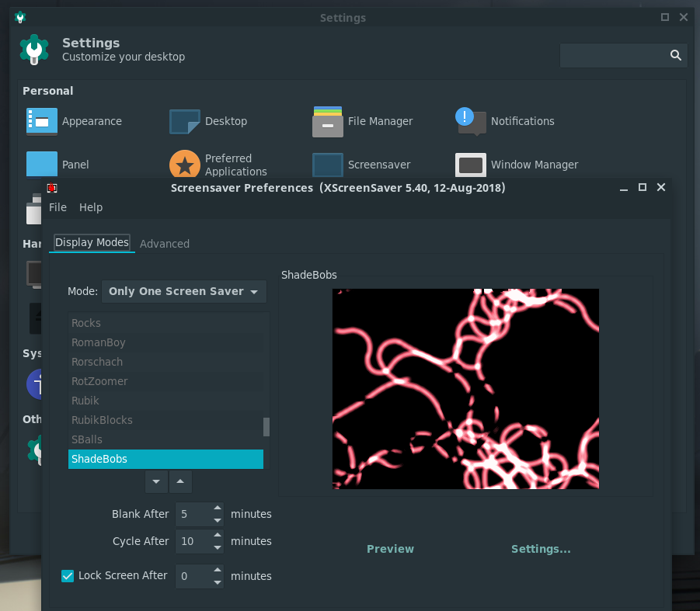
Task: Open the File menu
Action: coord(57,207)
